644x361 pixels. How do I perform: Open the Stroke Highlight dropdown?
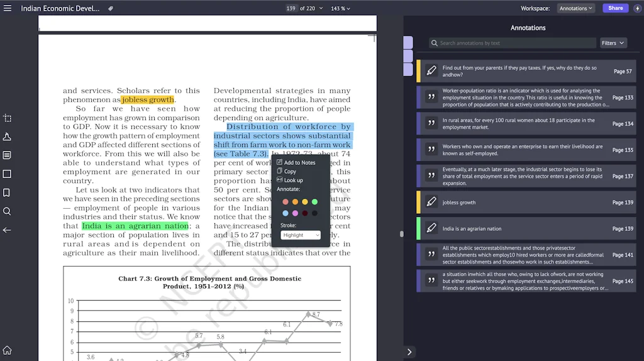coord(300,235)
